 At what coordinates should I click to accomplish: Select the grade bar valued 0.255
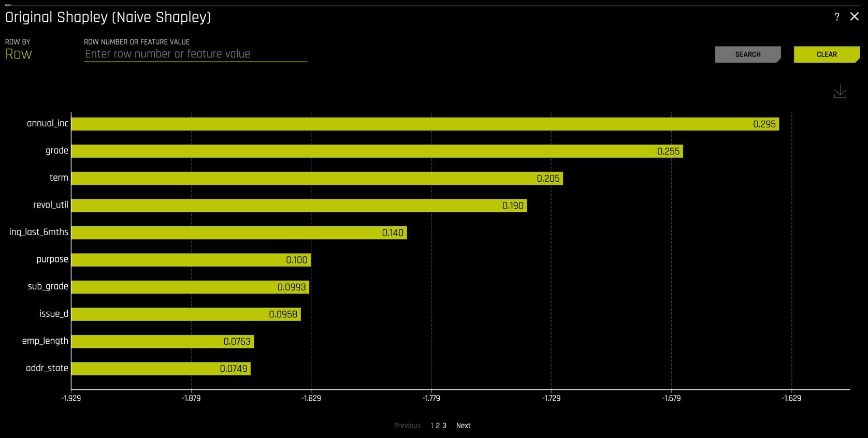(377, 151)
